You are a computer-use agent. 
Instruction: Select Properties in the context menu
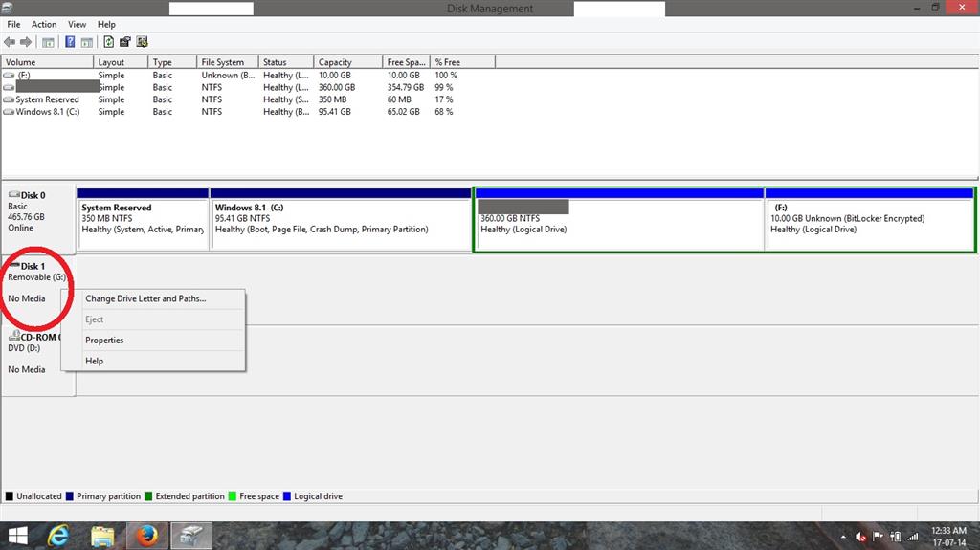[152, 340]
